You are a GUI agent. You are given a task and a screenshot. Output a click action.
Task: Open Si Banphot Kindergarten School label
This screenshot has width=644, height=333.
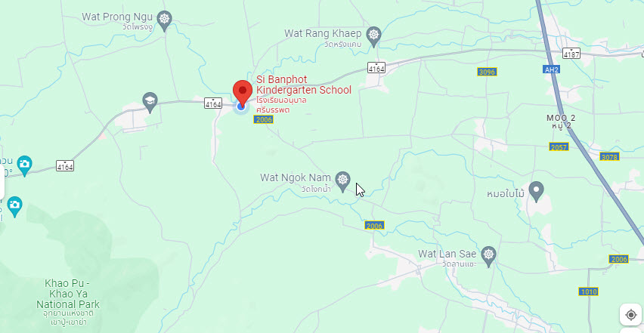point(304,85)
